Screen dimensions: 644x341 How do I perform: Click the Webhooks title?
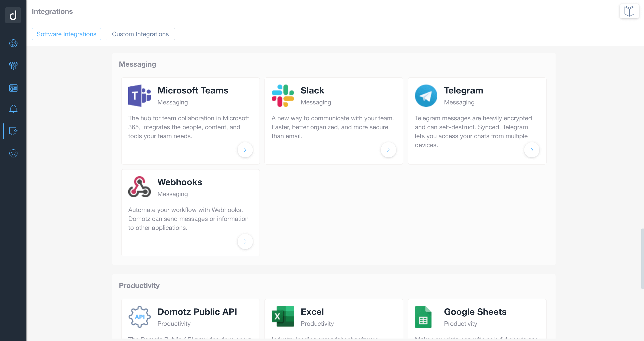click(180, 182)
